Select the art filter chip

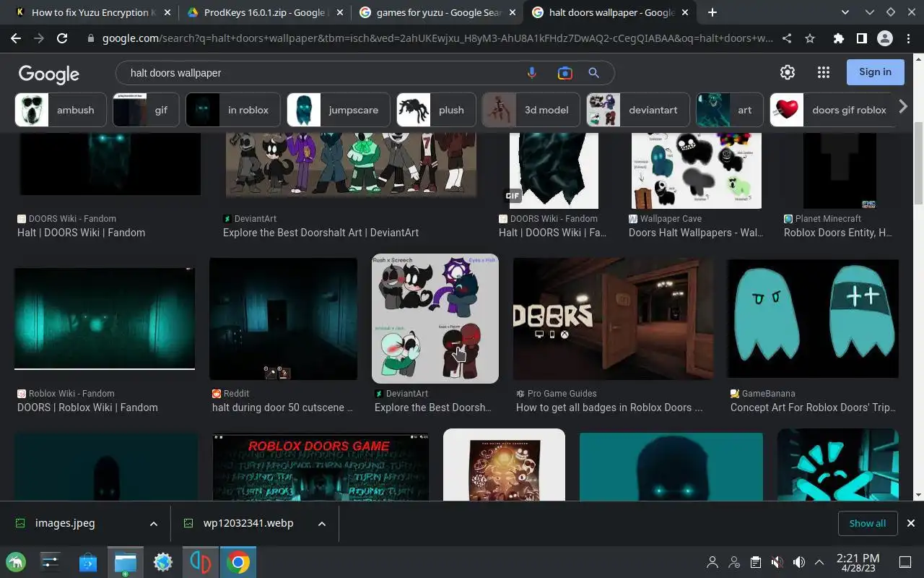tap(729, 110)
